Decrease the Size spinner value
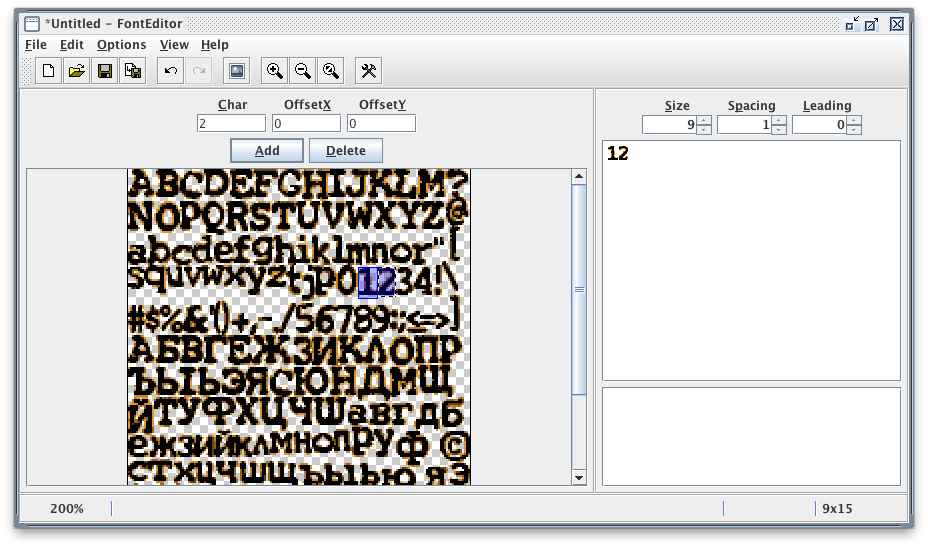Screen dimensions: 928x548 tap(704, 130)
